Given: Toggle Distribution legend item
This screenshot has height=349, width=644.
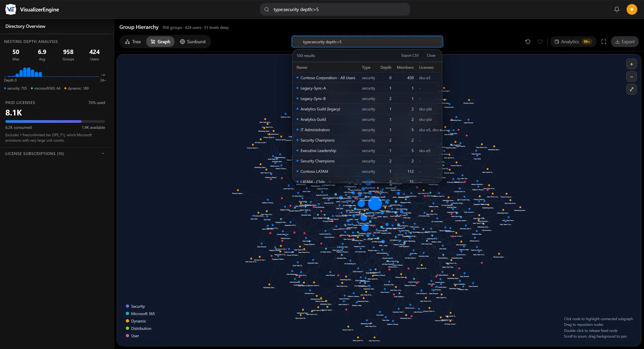Looking at the screenshot, I should [x=138, y=329].
